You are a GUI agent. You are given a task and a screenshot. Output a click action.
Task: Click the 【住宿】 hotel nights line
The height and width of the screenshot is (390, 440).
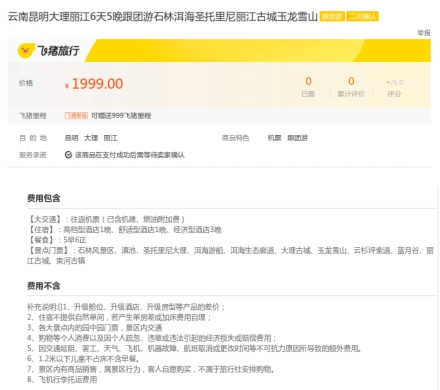124,229
